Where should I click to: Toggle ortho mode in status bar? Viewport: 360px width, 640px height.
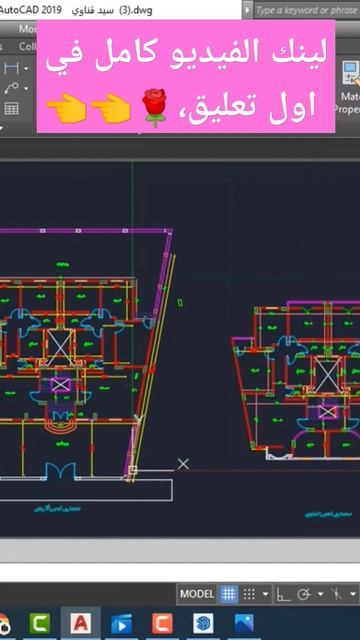click(x=283, y=594)
